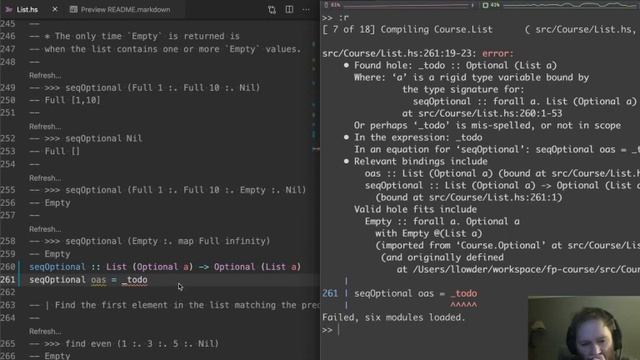Viewport: 640px width, 360px height.
Task: Click line 258 'map Full infinity' doctest
Action: pos(149,241)
